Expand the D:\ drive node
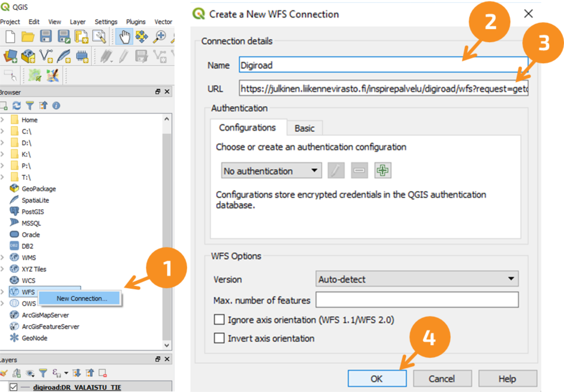This screenshot has height=392, width=564. coord(2,143)
